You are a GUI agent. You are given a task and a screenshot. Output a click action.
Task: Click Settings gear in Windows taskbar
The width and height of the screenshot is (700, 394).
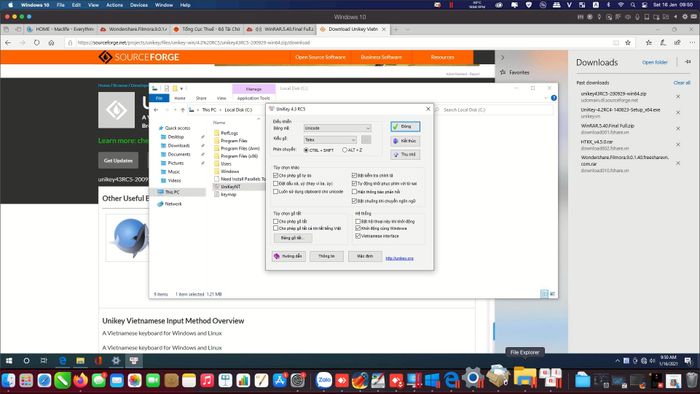[x=116, y=361]
